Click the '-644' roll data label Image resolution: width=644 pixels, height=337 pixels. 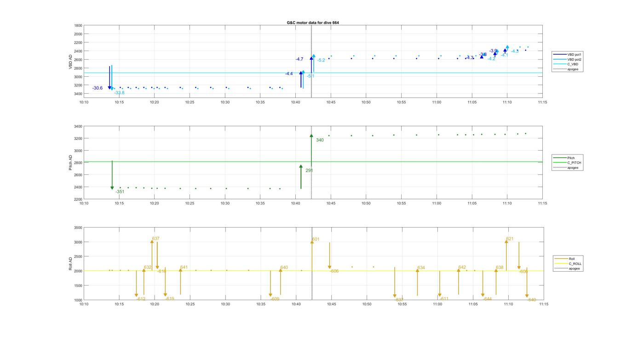coord(487,299)
